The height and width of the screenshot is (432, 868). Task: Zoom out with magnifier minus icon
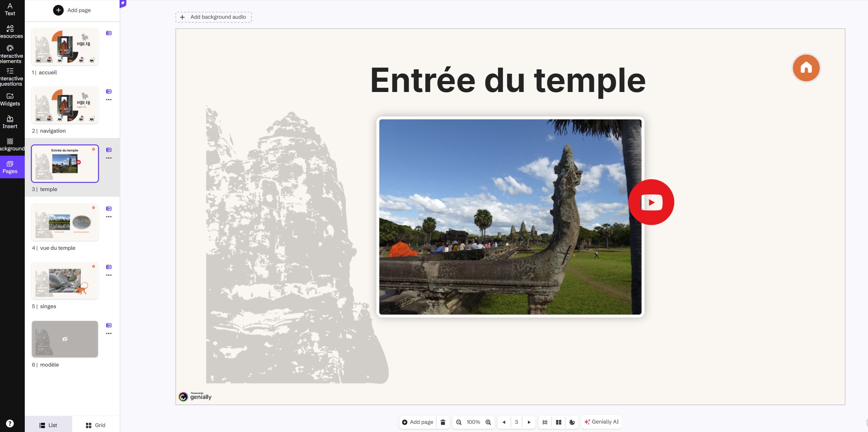[x=459, y=422]
